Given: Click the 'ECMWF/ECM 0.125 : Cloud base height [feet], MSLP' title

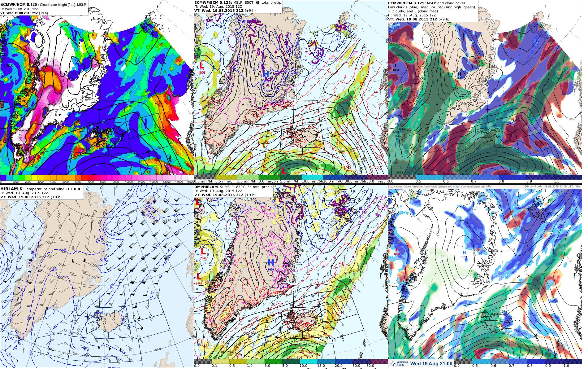Looking at the screenshot, I should coord(44,5).
